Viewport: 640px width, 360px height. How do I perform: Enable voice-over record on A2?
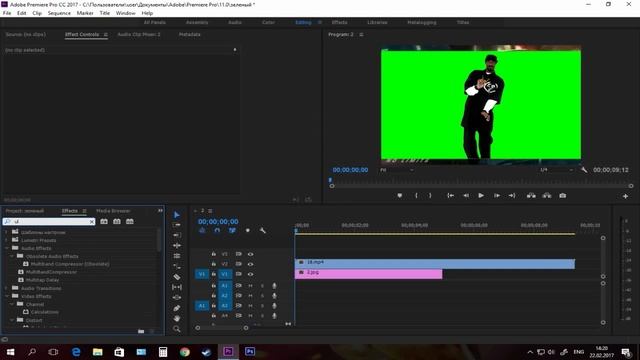274,296
